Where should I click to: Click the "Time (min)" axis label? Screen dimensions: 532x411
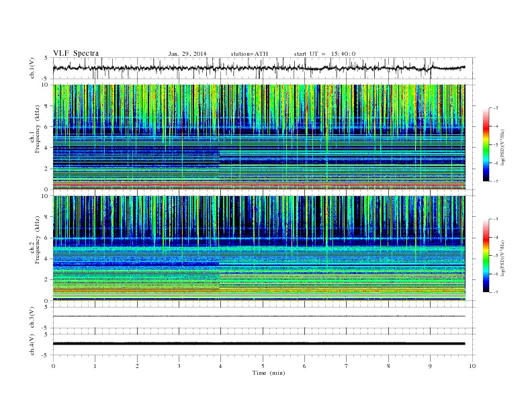tap(269, 373)
